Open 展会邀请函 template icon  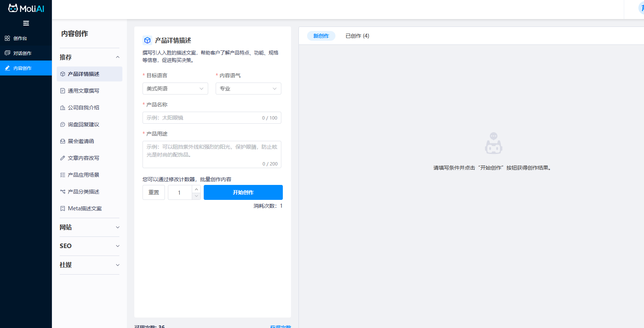click(63, 141)
